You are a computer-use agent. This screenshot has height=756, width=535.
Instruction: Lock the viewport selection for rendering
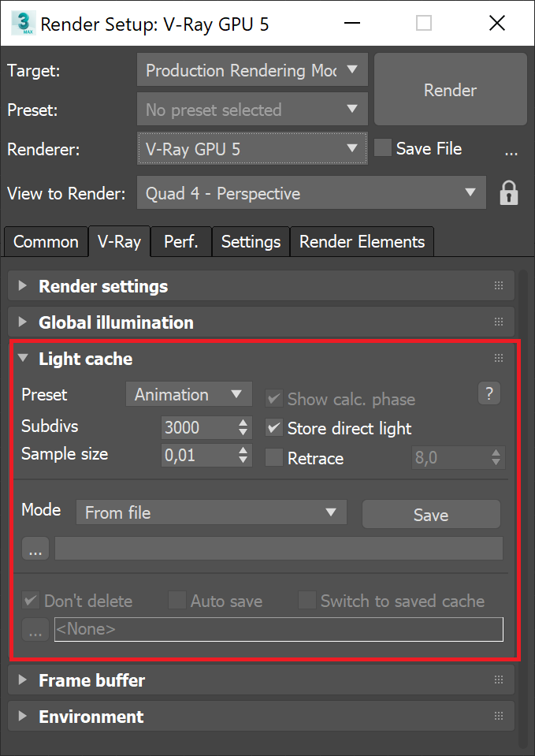point(509,192)
